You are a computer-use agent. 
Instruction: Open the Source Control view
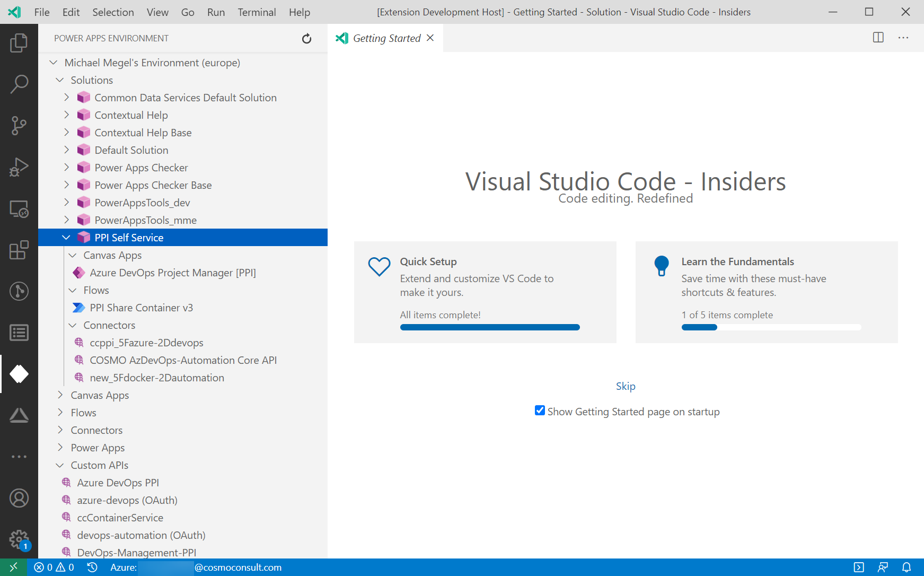pyautogui.click(x=19, y=125)
